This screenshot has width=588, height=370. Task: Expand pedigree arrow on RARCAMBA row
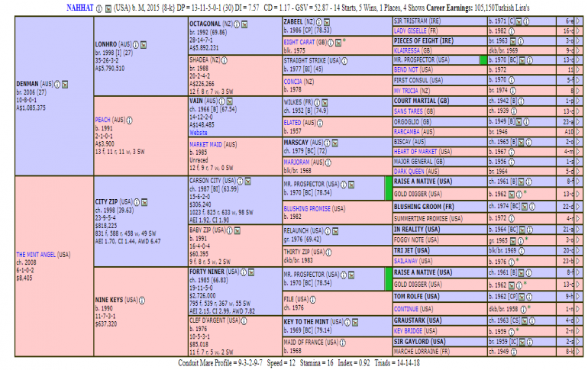(x=578, y=132)
